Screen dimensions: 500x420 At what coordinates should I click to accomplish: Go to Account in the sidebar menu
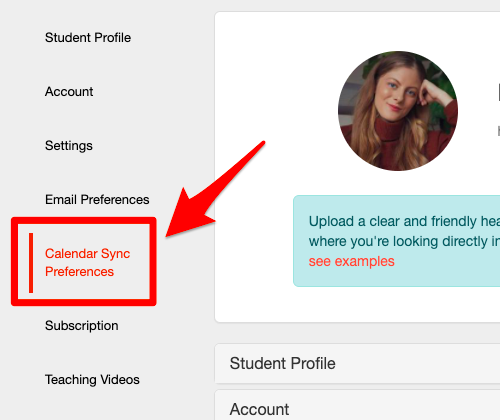[69, 91]
